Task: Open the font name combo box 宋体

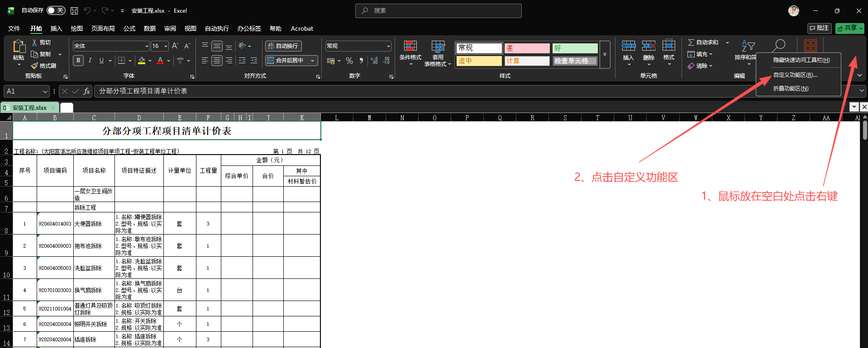Action: click(111, 46)
